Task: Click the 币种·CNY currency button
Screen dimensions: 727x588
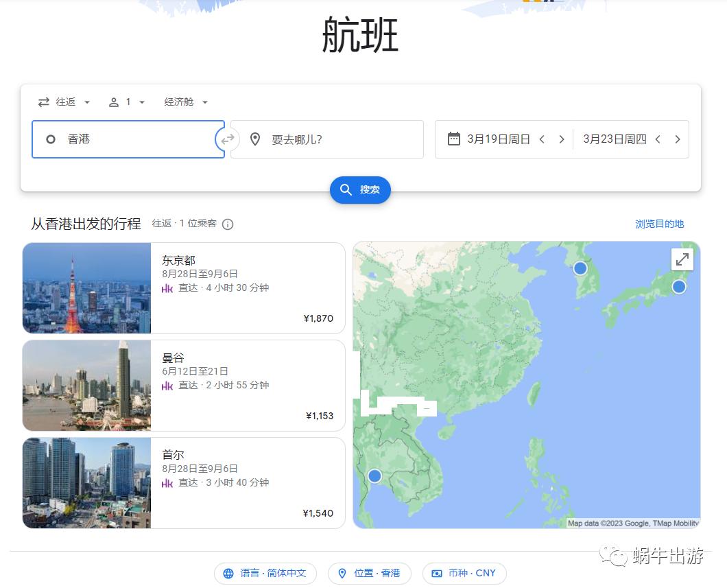Action: click(x=464, y=574)
